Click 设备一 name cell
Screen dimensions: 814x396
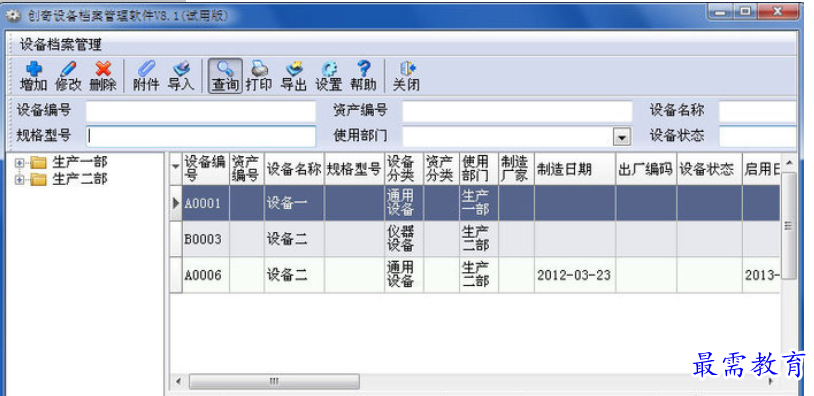(294, 203)
